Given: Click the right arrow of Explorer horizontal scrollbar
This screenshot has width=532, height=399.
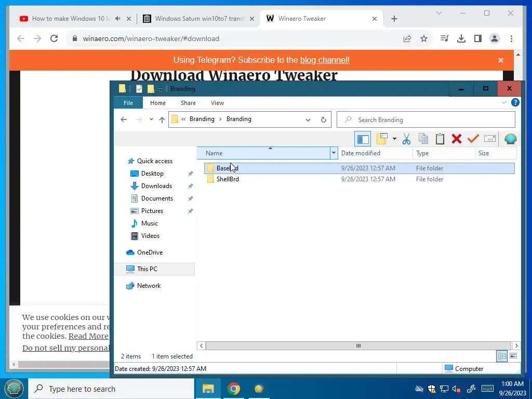Looking at the screenshot, I should click(516, 345).
